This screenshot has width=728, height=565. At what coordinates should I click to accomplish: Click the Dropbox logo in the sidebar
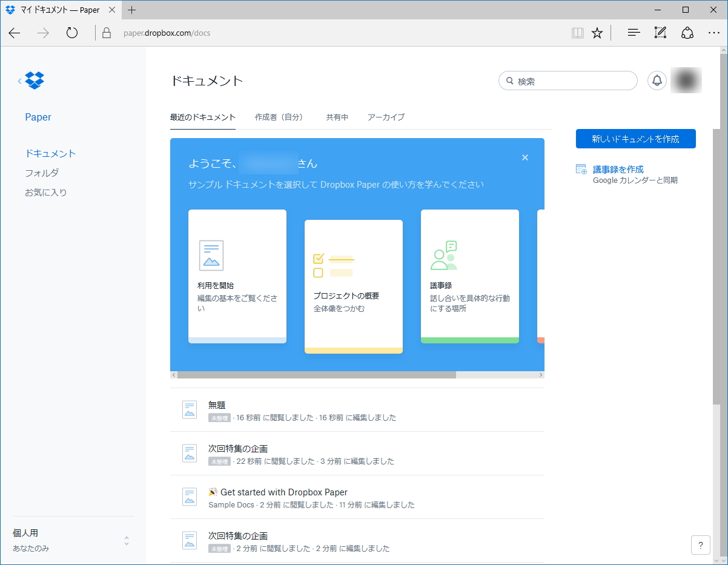(33, 80)
